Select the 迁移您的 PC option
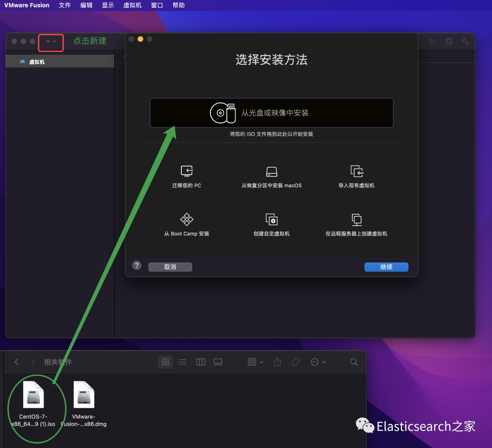The height and width of the screenshot is (448, 492). click(187, 177)
